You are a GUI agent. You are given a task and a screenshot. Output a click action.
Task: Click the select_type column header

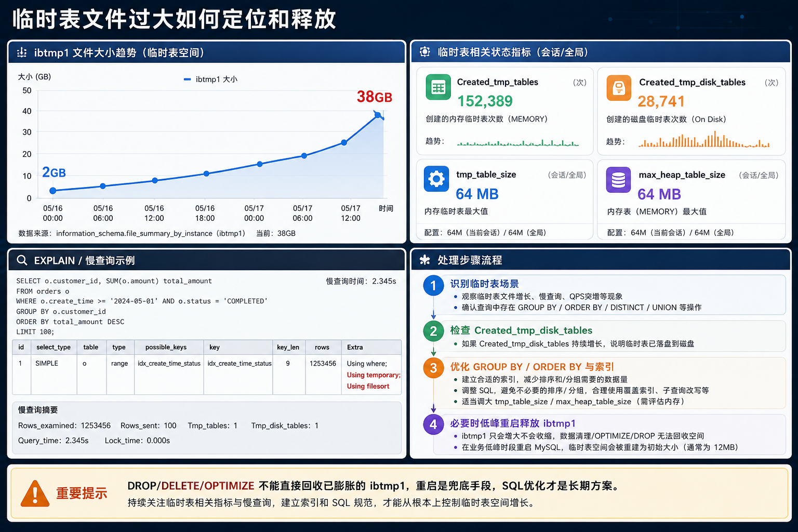pyautogui.click(x=54, y=347)
